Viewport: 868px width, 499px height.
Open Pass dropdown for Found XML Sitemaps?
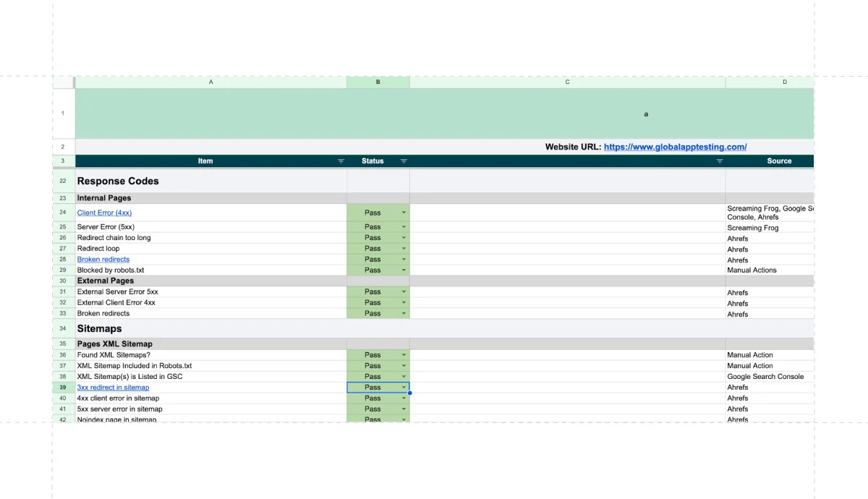coord(404,355)
